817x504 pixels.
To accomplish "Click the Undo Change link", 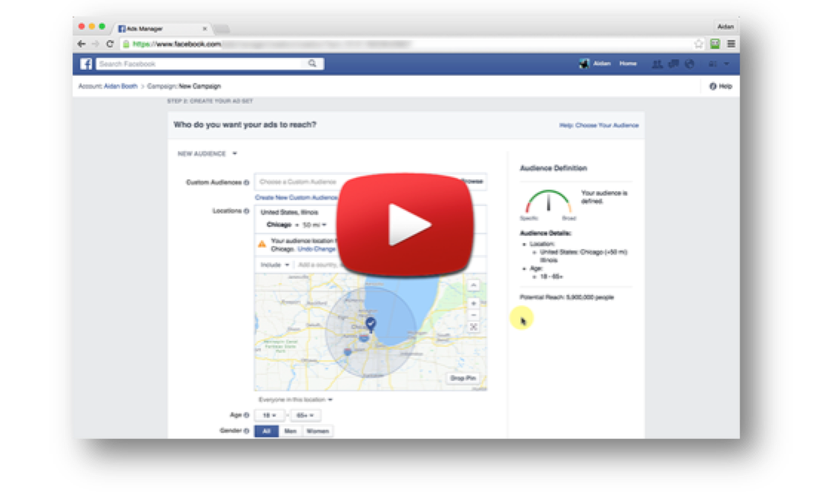I will (x=317, y=249).
